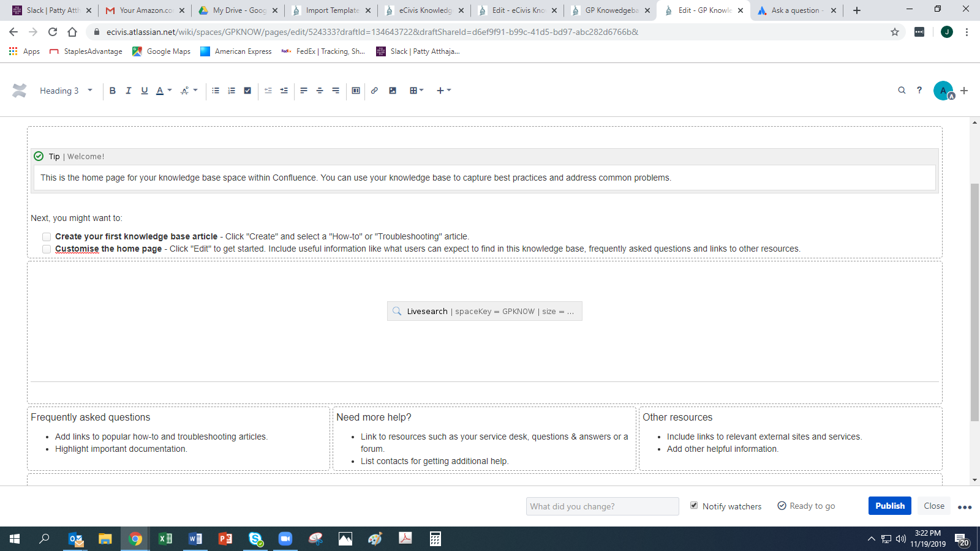Outdent the current line
Screen dimensions: 980x551
tap(268, 91)
